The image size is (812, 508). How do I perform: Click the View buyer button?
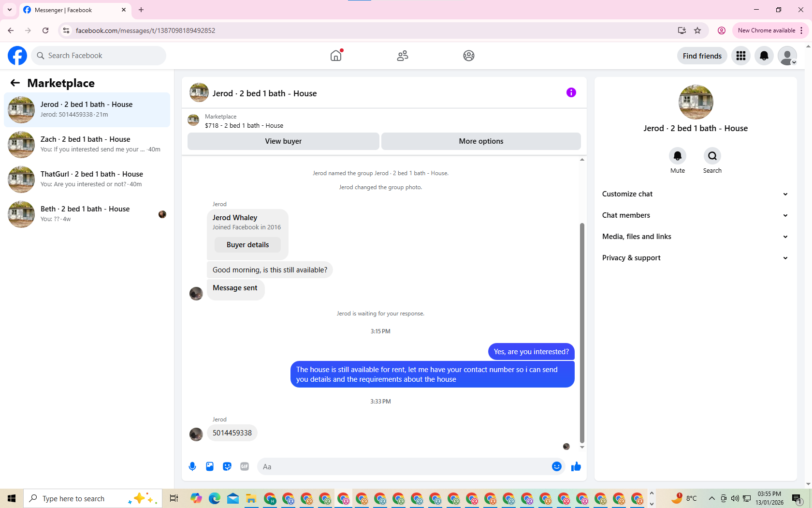click(283, 141)
